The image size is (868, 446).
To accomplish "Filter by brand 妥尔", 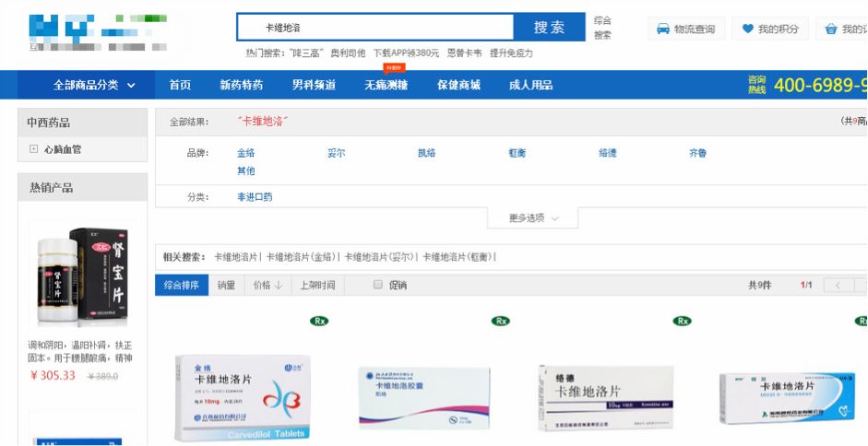I will click(x=336, y=153).
